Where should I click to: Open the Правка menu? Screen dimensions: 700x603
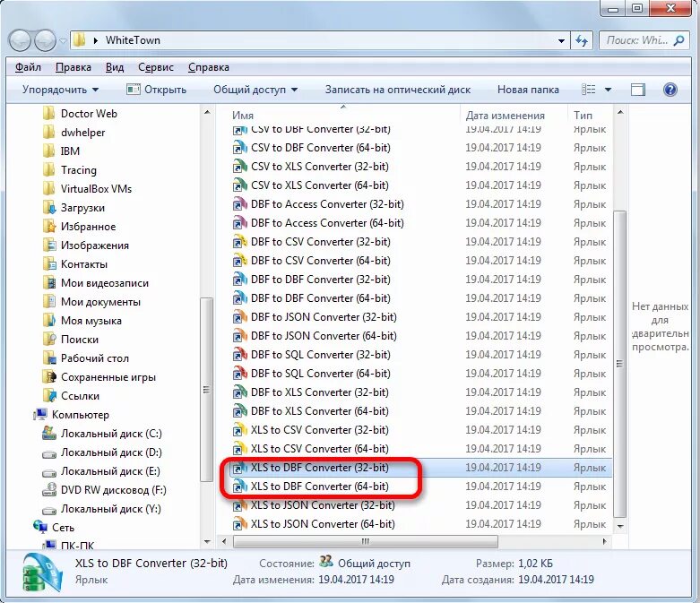(73, 67)
